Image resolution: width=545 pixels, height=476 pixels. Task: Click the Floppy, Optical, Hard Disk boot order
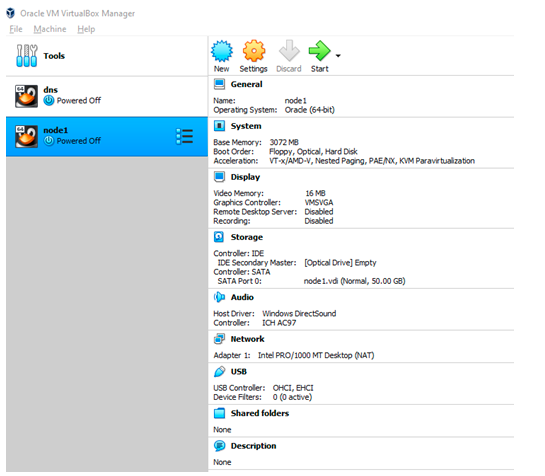[x=313, y=152]
